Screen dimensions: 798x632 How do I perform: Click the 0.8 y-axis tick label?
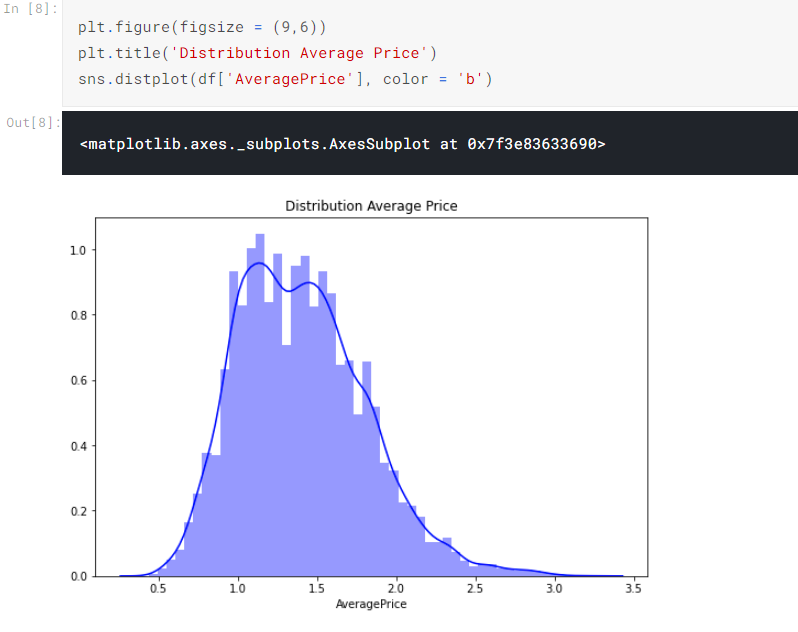click(78, 315)
